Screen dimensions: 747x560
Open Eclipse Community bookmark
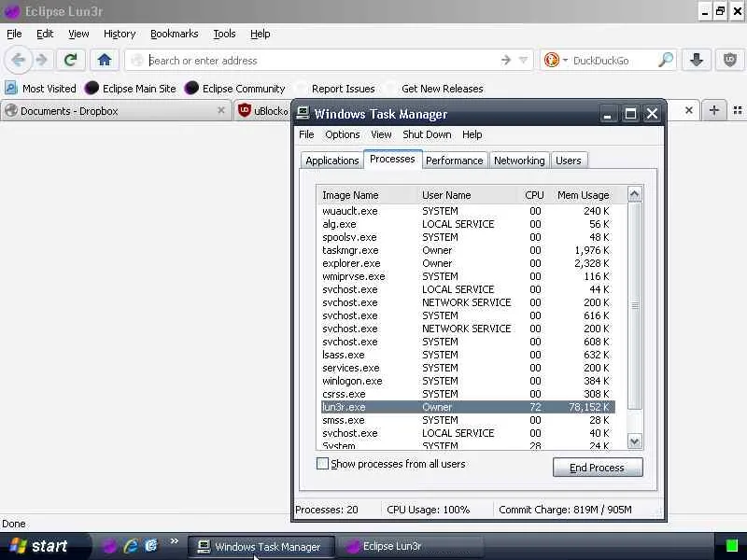(x=235, y=88)
